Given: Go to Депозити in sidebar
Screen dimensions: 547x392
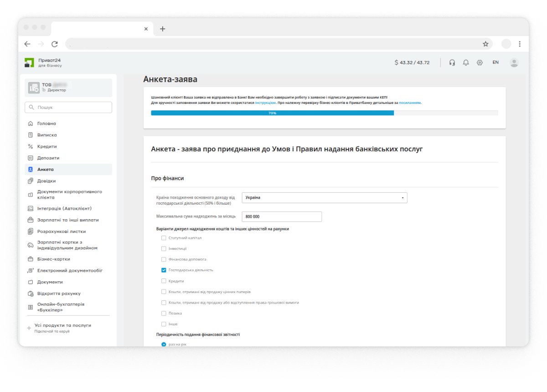Looking at the screenshot, I should [x=48, y=158].
